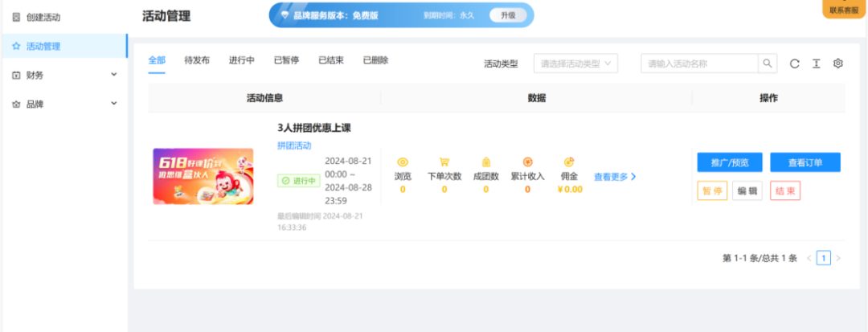Open the 活动类型 dropdown selector
The width and height of the screenshot is (868, 332).
[x=575, y=64]
